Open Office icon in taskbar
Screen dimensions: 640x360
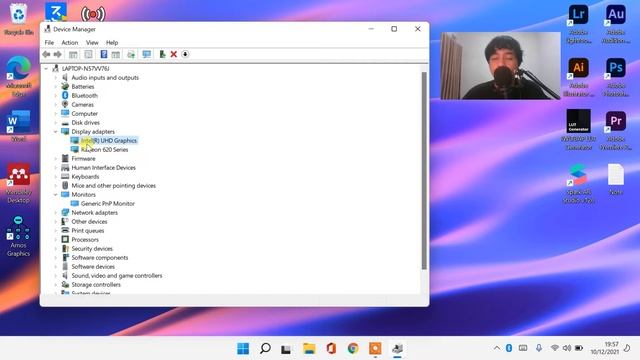(x=331, y=349)
